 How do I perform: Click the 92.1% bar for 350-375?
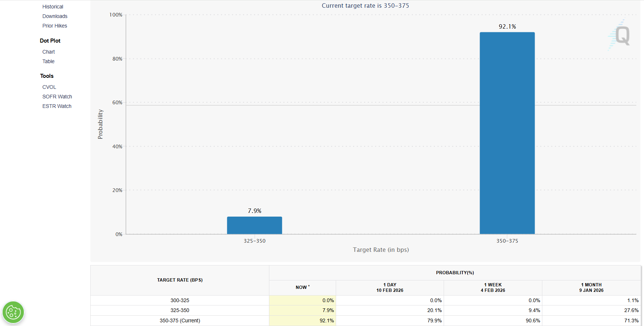coord(507,133)
